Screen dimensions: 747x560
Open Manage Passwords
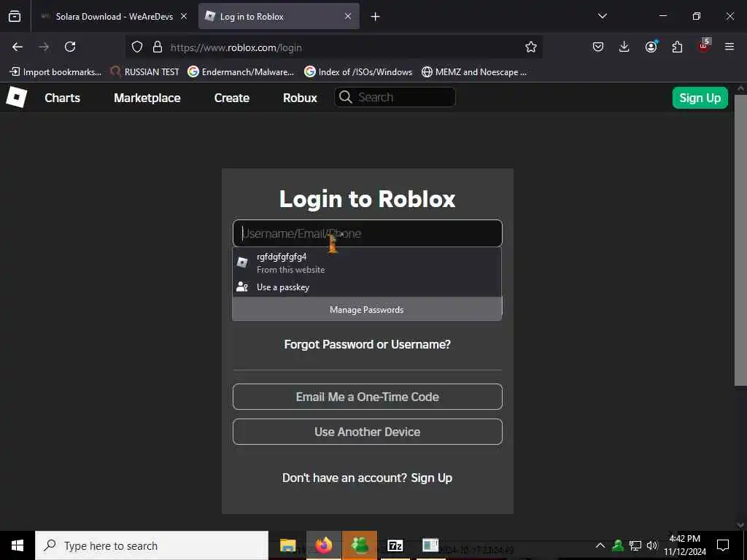click(x=367, y=309)
